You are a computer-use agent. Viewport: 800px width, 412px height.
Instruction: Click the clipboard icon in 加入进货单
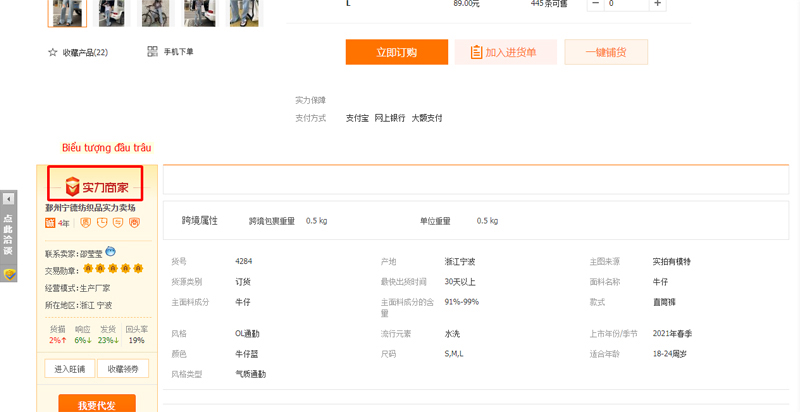476,52
